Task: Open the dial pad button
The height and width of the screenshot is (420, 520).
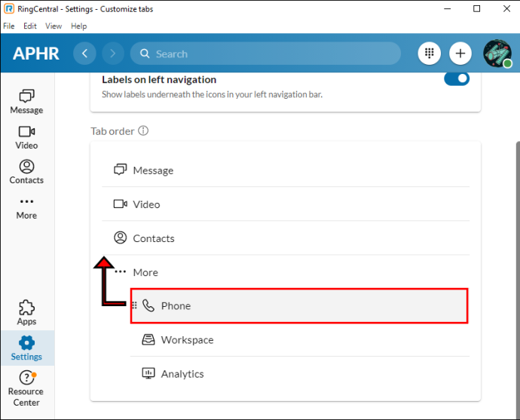Action: [430, 54]
